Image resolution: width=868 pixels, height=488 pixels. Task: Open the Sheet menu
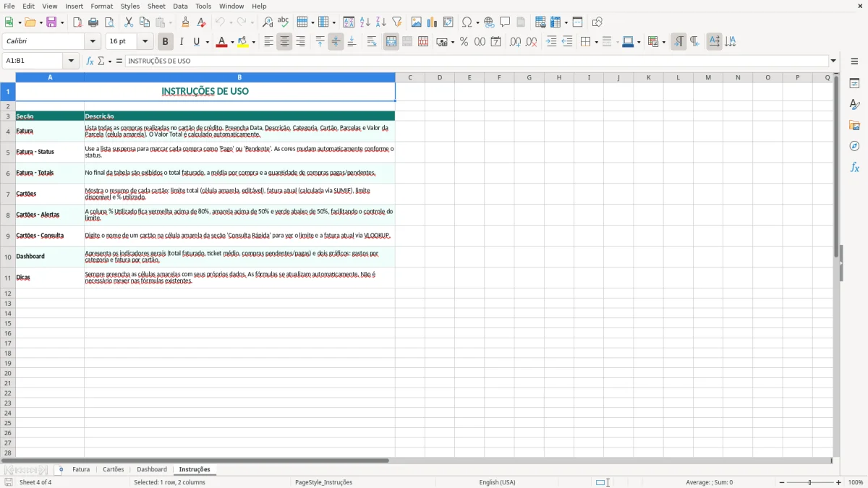[156, 6]
